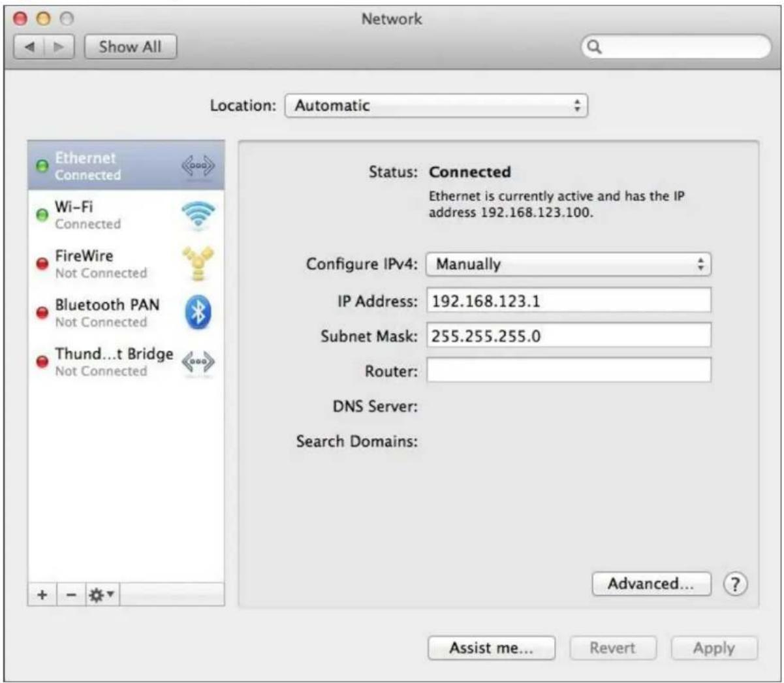
Task: Select the Ethernet service row
Action: click(x=126, y=166)
